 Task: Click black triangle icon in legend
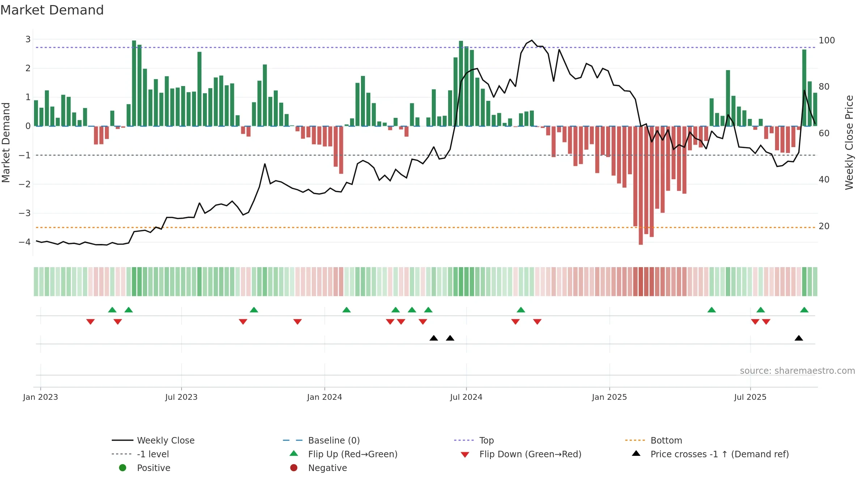(636, 453)
